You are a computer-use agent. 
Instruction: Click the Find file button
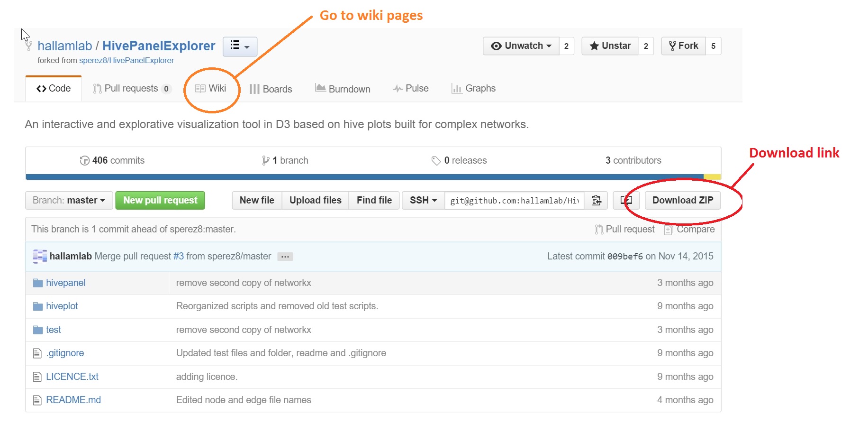pos(374,201)
